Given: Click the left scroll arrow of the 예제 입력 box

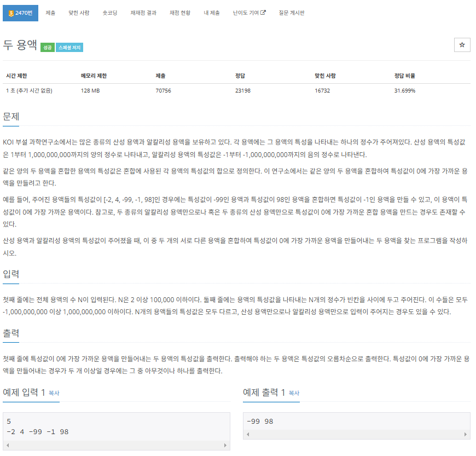Looking at the screenshot, I should click(x=8, y=446).
